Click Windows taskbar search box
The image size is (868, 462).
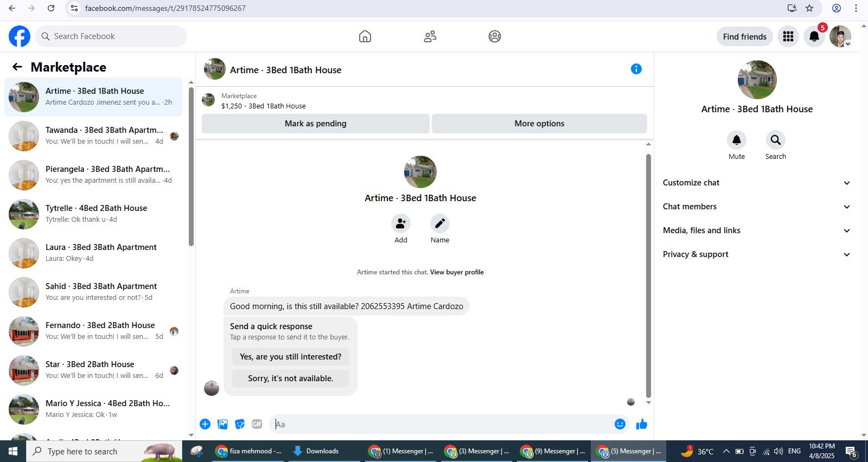tap(104, 451)
